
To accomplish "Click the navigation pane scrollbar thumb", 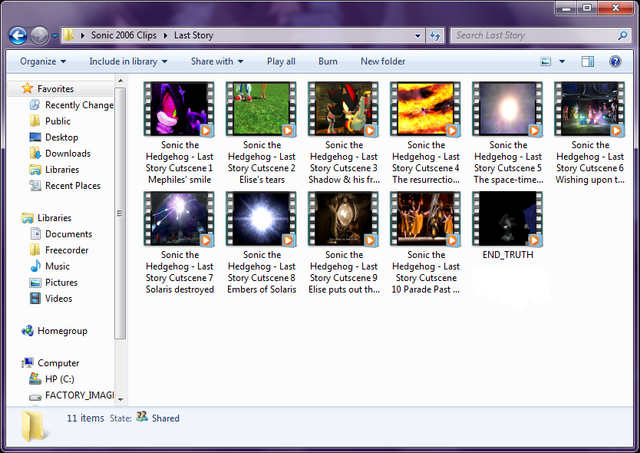I will click(120, 213).
